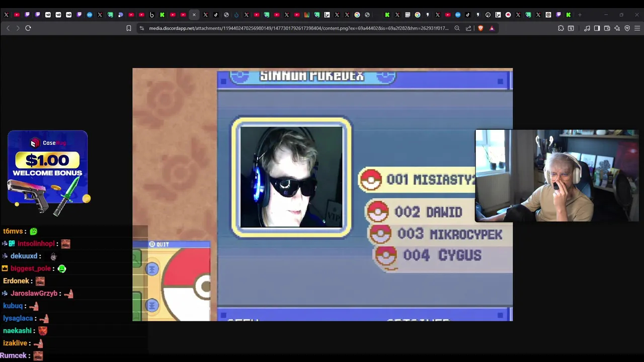644x362 pixels.
Task: Click chat username 'JaroslawGrzyb'
Action: click(x=34, y=293)
